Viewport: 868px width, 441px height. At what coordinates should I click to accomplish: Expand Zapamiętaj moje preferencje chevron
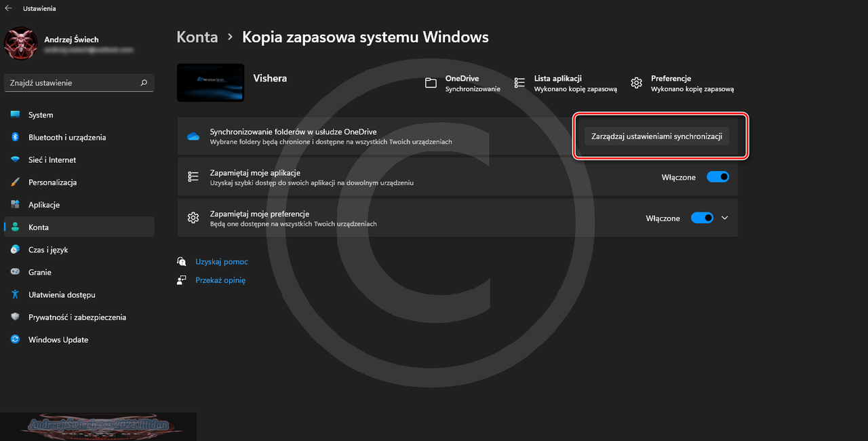725,218
